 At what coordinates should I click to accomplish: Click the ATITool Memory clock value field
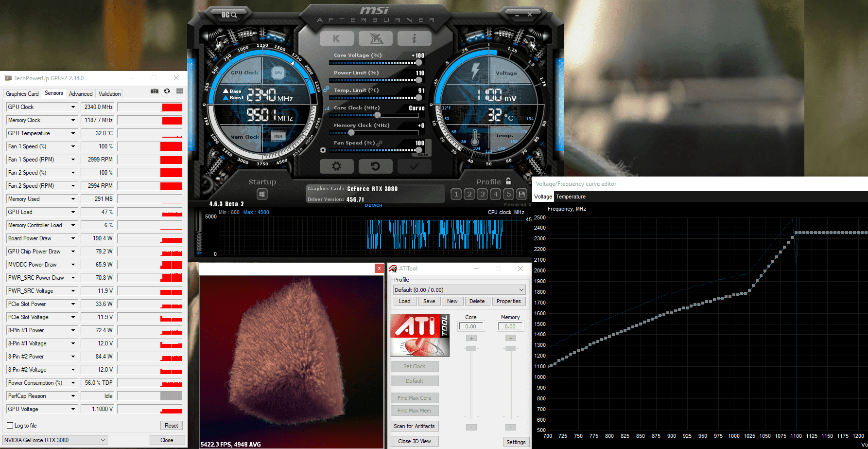click(x=510, y=326)
